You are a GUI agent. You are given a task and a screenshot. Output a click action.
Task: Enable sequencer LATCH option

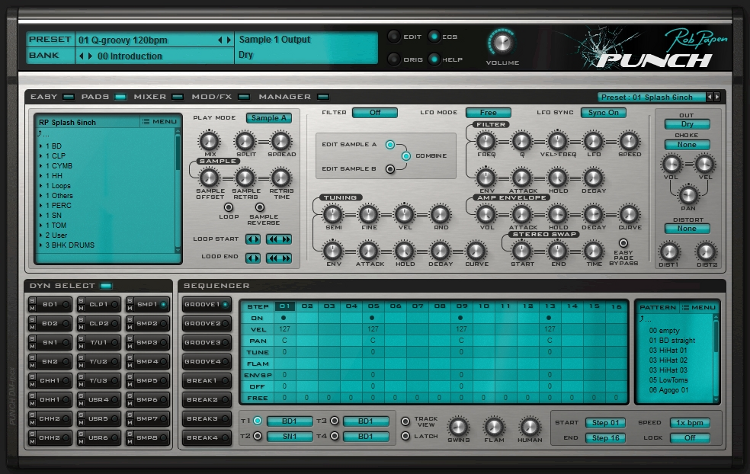[x=406, y=436]
